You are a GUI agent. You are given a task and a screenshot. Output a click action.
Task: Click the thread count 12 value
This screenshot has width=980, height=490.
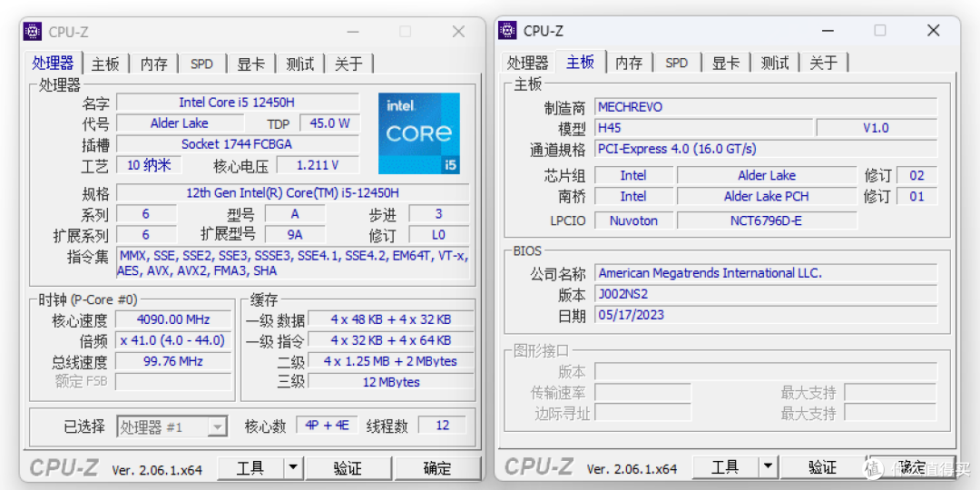(x=443, y=426)
